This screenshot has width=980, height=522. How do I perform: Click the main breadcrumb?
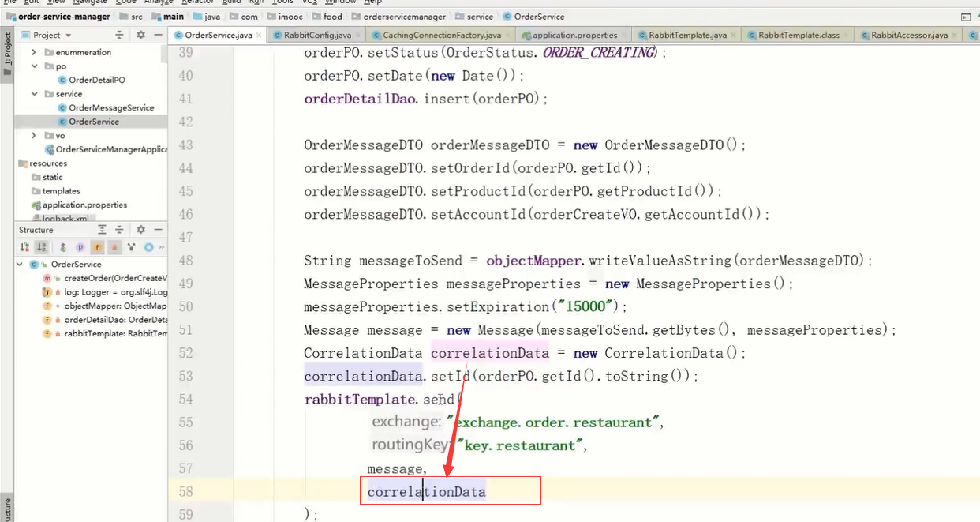[167, 16]
